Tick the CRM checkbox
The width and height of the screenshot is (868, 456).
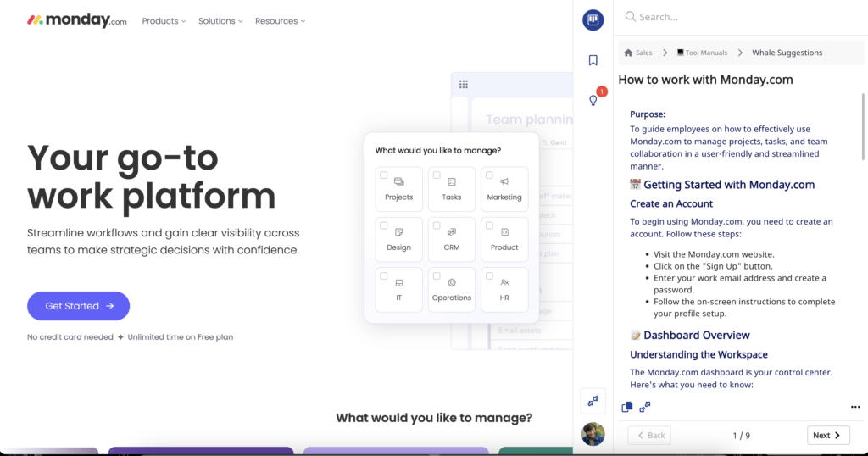tap(437, 225)
